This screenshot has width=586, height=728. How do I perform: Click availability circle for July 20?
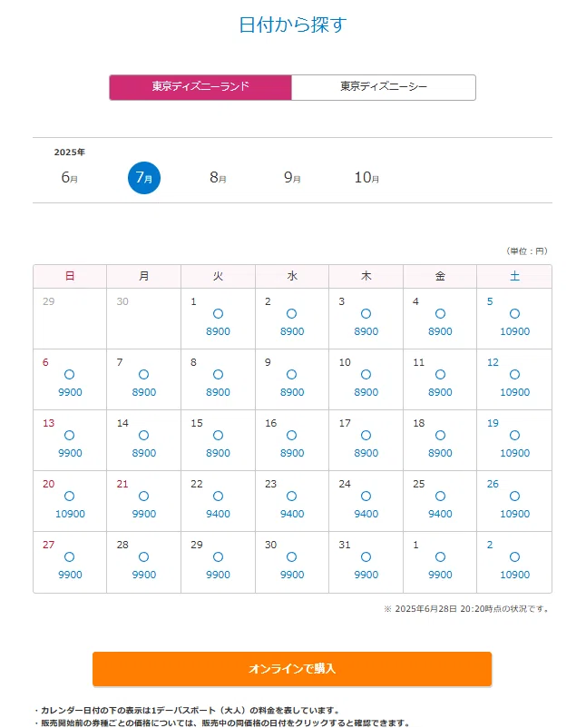(70, 497)
